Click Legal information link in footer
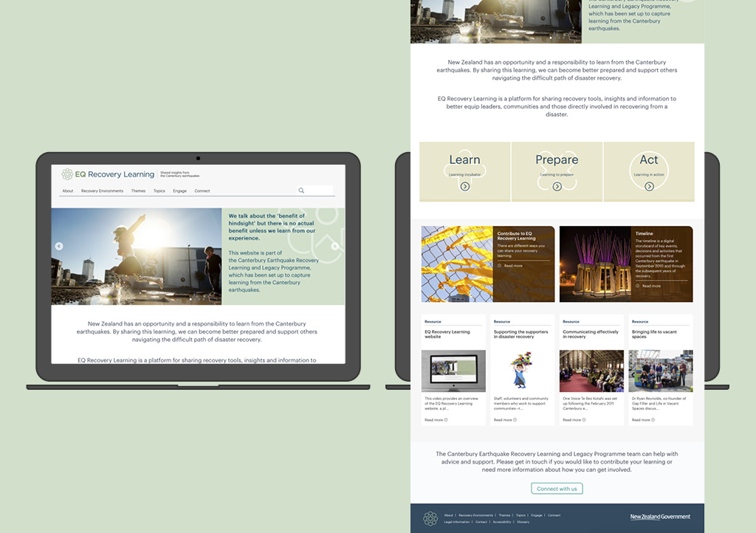The image size is (756, 533). click(x=456, y=522)
